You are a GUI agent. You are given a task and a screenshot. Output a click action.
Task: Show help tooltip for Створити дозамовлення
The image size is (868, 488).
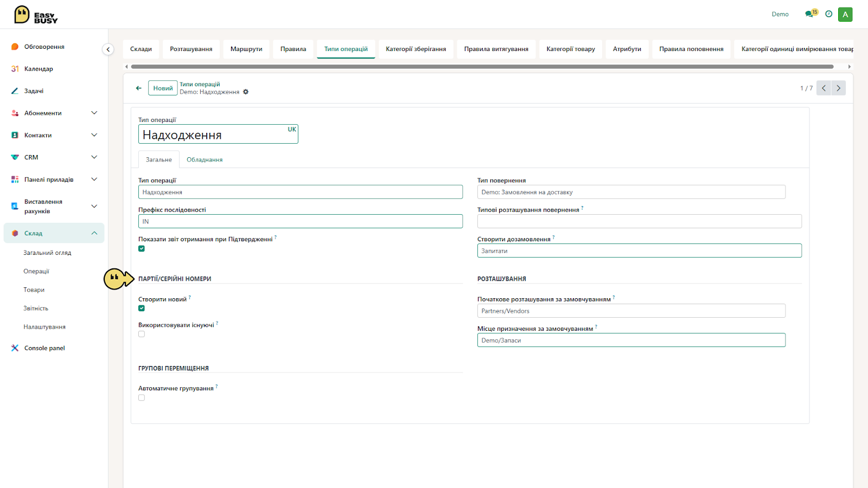coord(553,237)
